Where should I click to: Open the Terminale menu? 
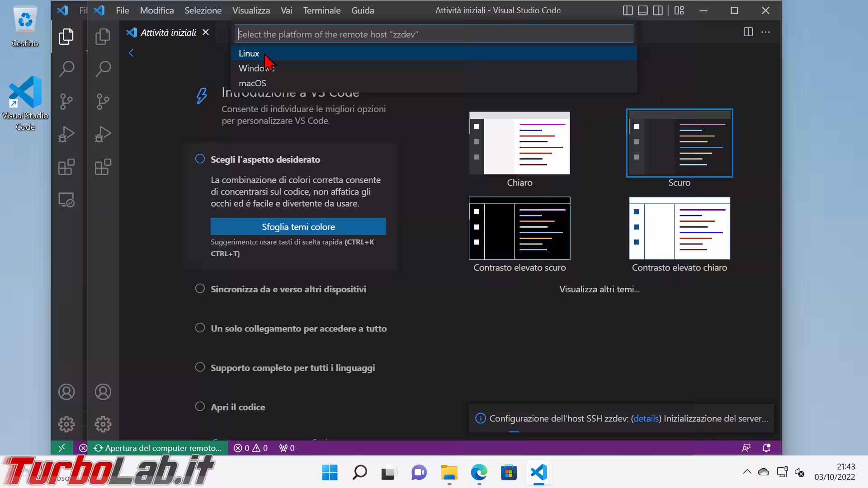321,10
